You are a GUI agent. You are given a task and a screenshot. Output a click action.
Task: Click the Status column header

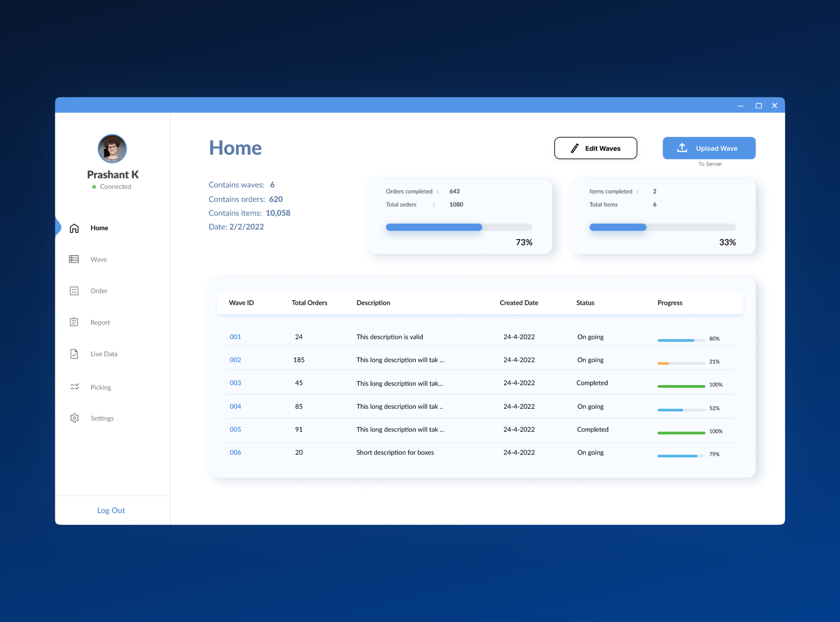585,303
